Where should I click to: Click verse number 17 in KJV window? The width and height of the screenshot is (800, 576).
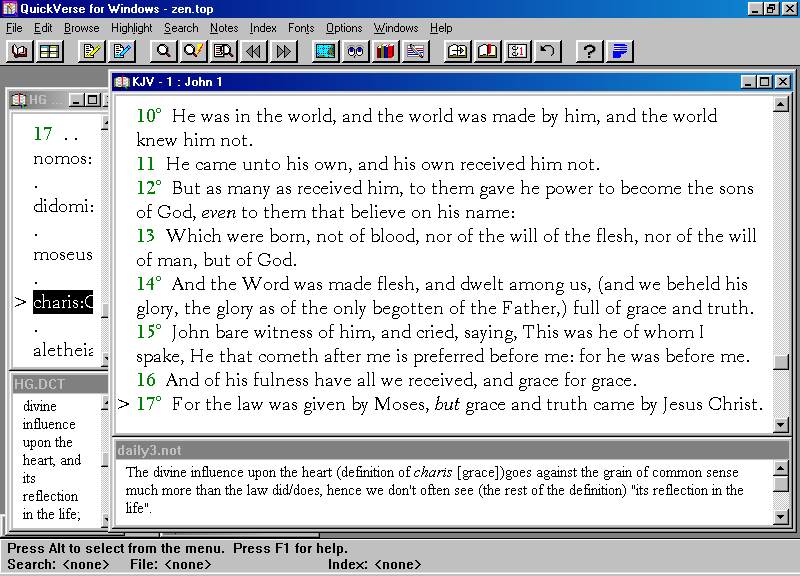tap(146, 404)
